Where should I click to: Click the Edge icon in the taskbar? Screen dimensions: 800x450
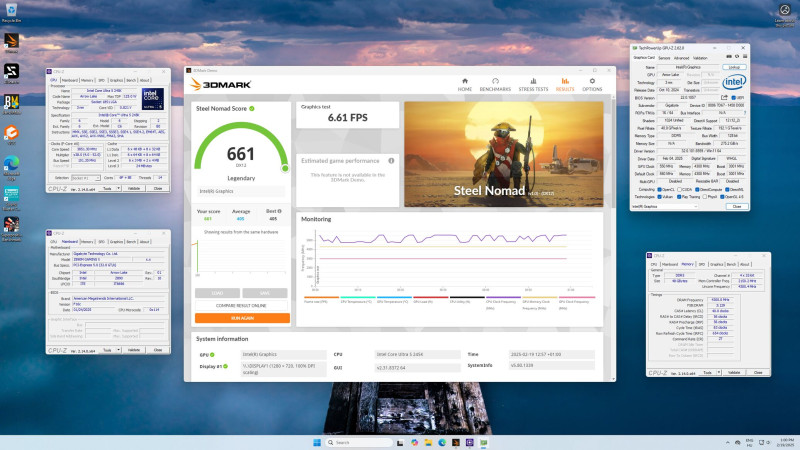click(442, 442)
